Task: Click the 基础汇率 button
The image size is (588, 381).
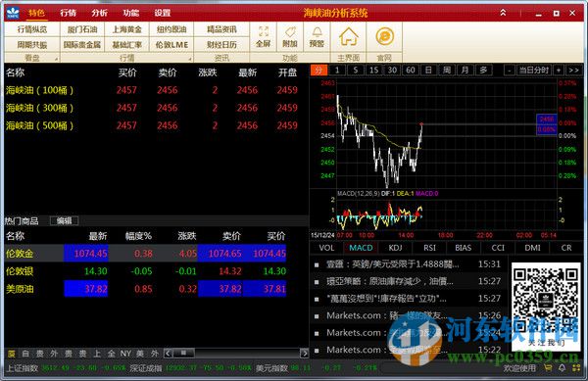Action: (126, 45)
